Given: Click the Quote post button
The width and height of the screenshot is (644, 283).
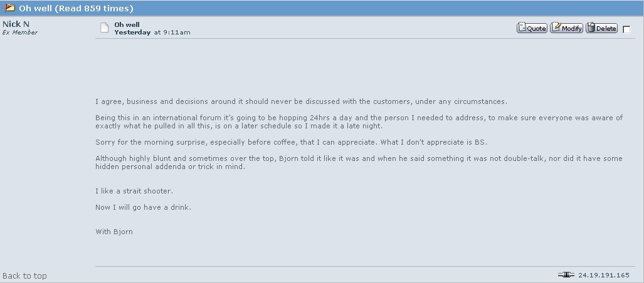Looking at the screenshot, I should coord(532,28).
